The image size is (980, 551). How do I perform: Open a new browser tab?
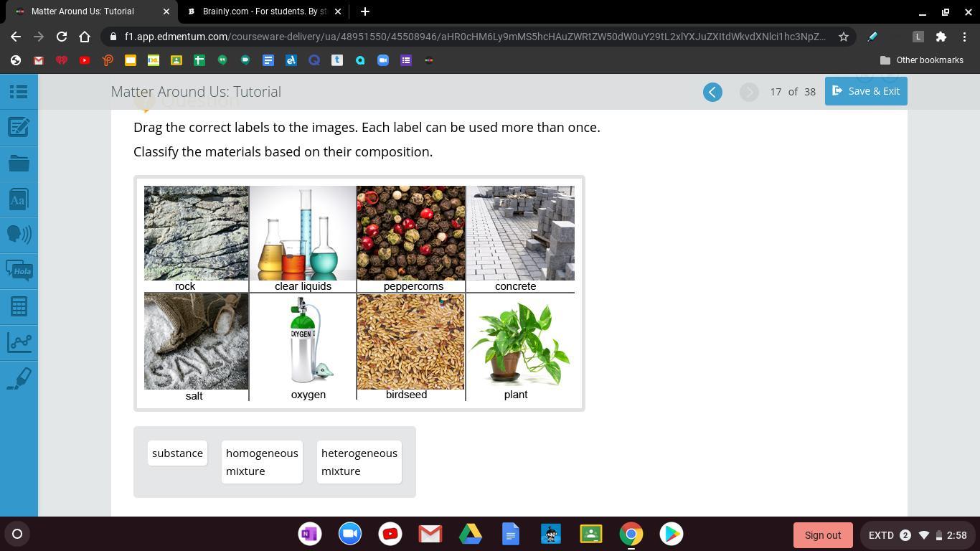tap(365, 11)
